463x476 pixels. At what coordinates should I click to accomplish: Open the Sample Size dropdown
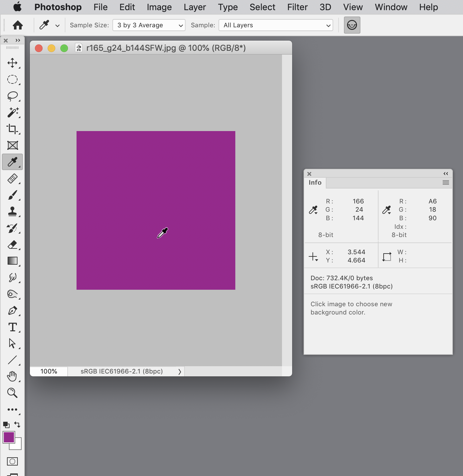coord(149,25)
